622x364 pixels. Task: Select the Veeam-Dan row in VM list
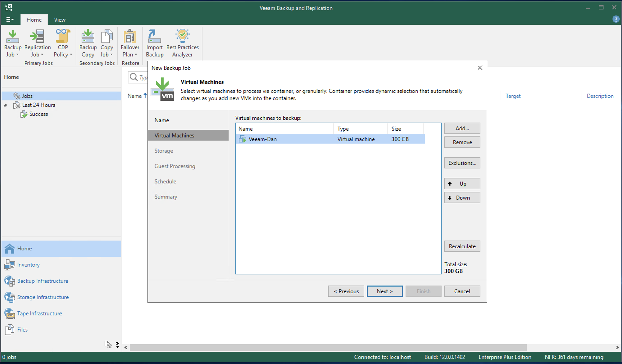[330, 139]
